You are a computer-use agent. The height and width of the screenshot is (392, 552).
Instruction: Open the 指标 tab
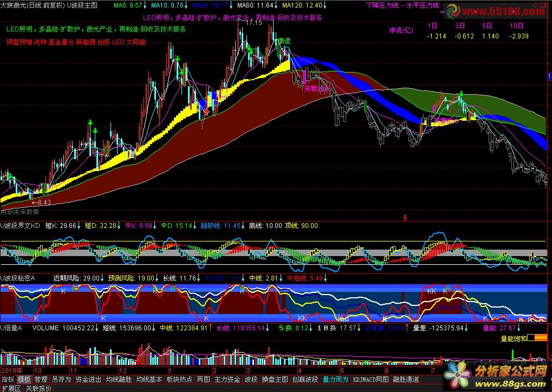(8, 380)
